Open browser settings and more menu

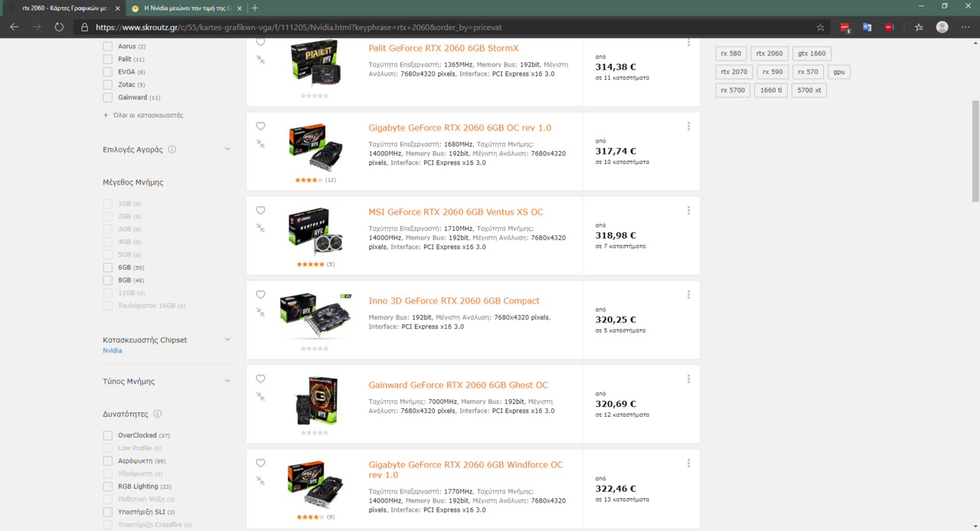point(965,27)
